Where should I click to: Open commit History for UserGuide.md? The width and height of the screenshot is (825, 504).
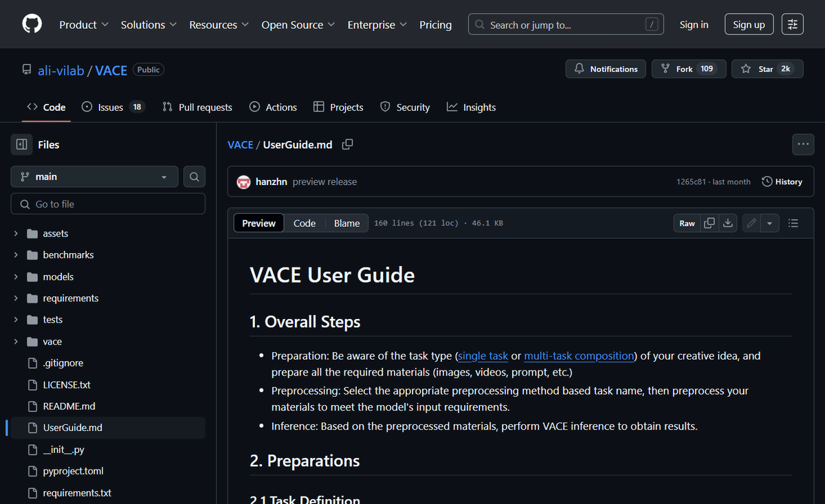(782, 182)
